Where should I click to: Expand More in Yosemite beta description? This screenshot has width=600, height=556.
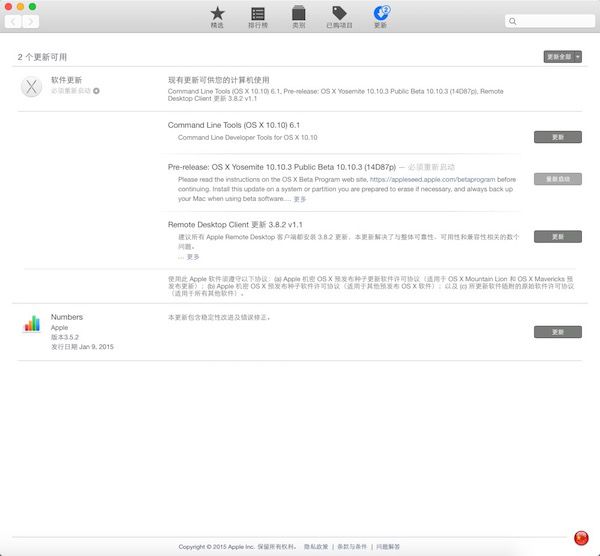[300, 199]
